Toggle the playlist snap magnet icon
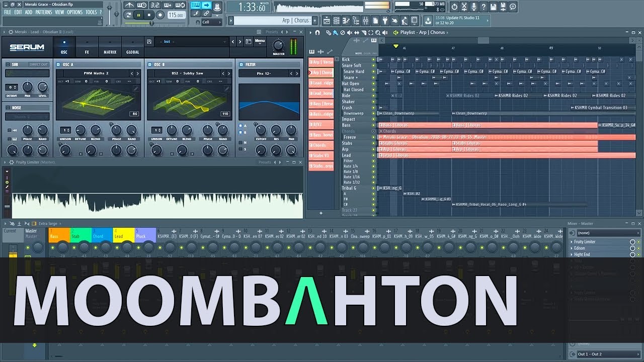Image resolution: width=644 pixels, height=362 pixels. pyautogui.click(x=317, y=33)
